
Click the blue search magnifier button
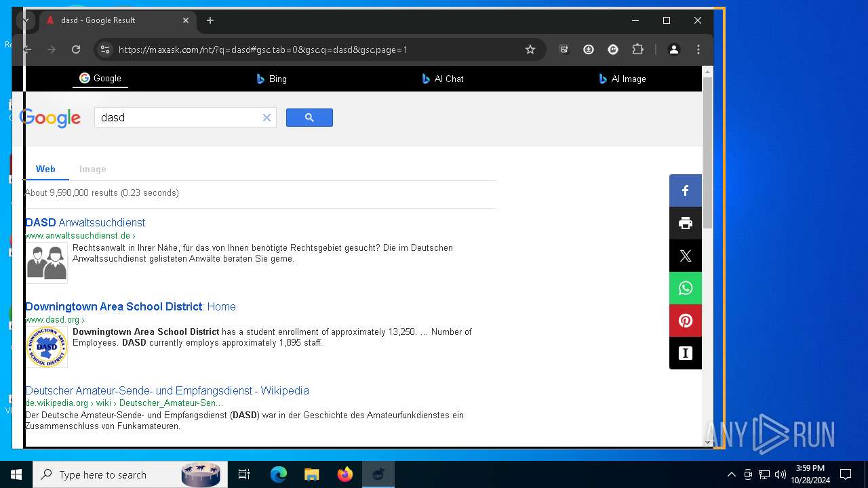(309, 117)
